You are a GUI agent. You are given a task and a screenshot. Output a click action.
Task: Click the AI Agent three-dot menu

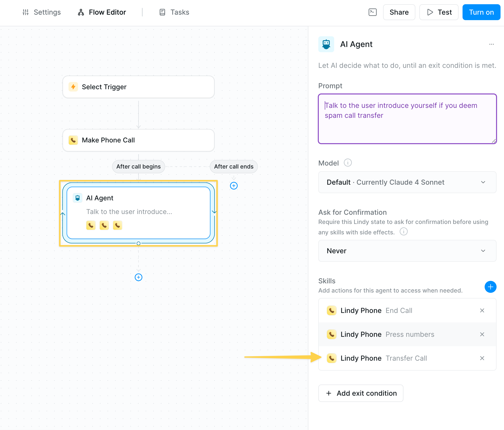coord(491,44)
